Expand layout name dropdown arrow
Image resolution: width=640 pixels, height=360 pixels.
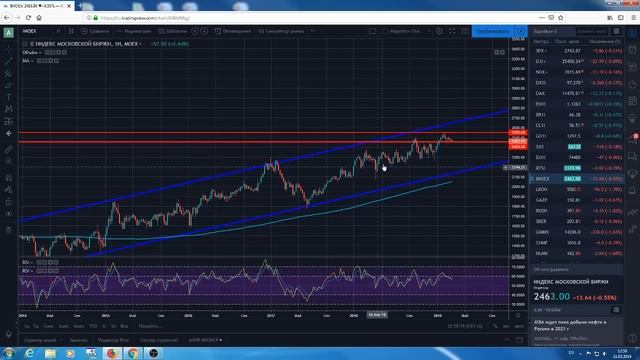tap(429, 31)
